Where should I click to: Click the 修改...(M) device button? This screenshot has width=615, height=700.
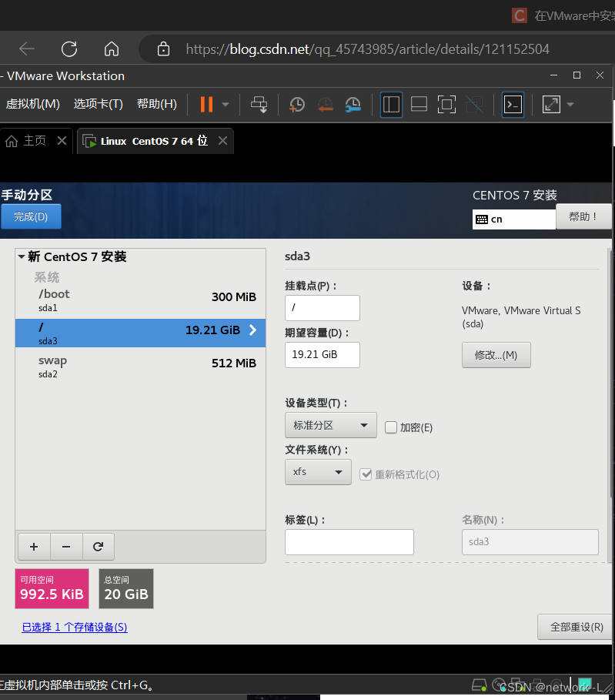click(x=496, y=355)
